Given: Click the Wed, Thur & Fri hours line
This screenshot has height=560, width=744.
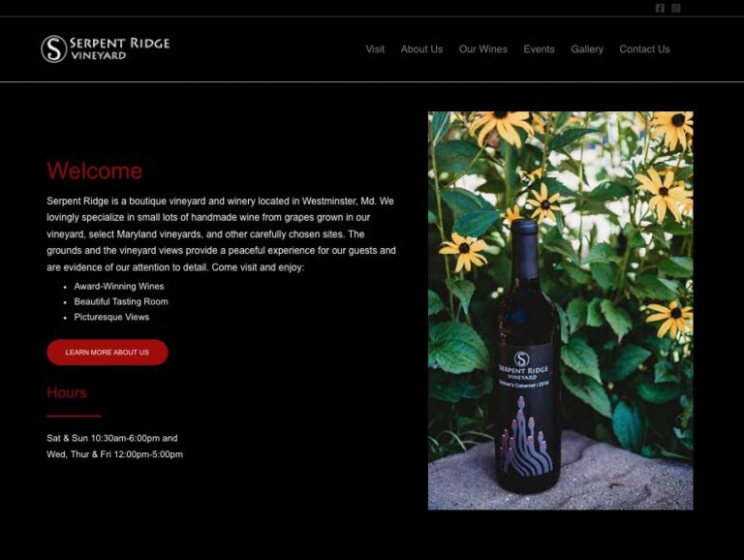Looking at the screenshot, I should coord(115,454).
